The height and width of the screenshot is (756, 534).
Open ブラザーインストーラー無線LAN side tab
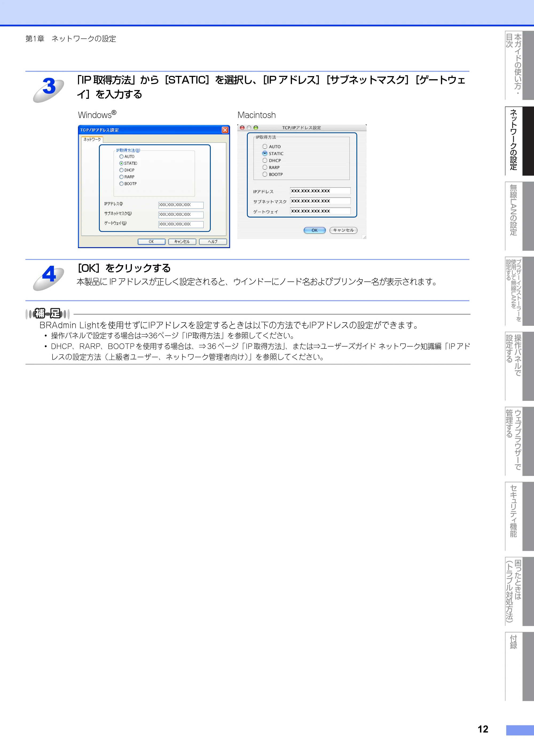coord(519,291)
